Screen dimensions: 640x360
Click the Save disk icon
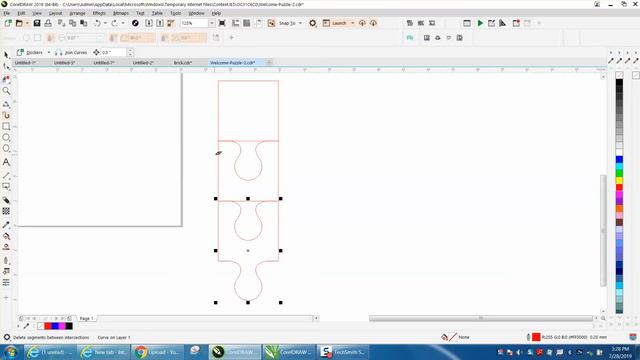click(37, 23)
